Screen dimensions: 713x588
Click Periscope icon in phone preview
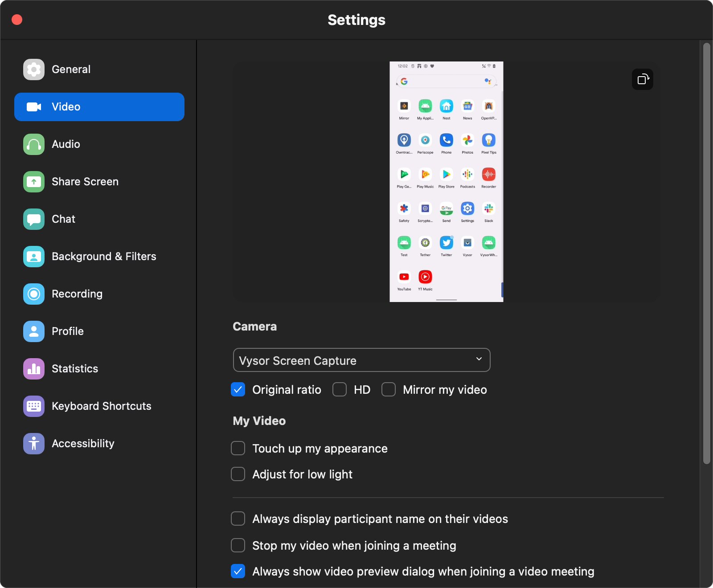tap(425, 140)
